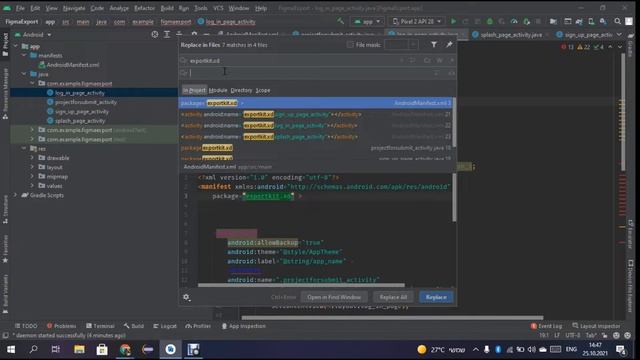
Task: Click the Replace All button
Action: [393, 297]
